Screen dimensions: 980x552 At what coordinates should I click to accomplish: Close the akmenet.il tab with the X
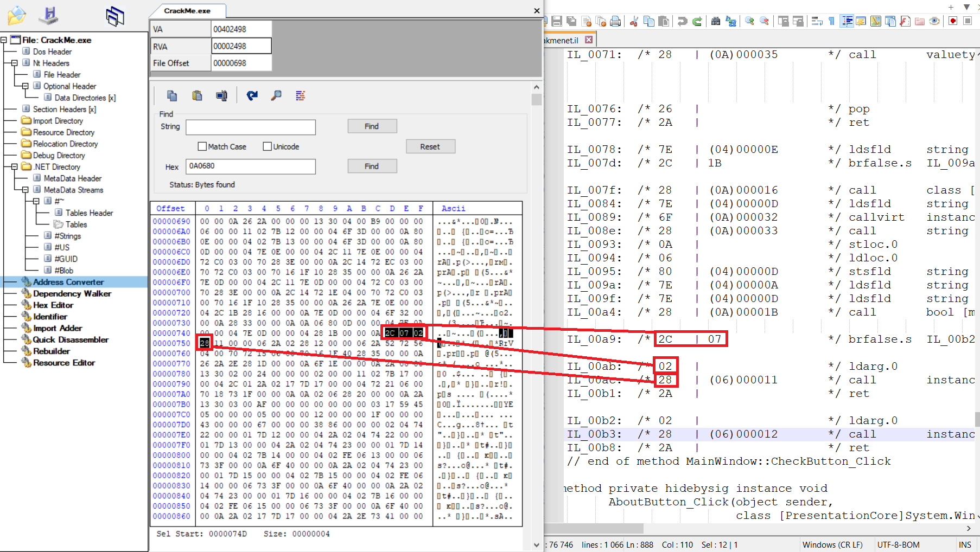tap(589, 40)
